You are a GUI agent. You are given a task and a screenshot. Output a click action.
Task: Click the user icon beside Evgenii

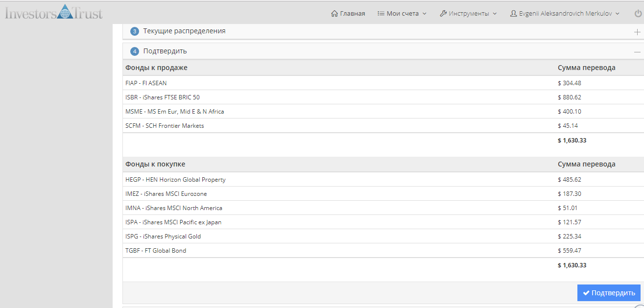tap(513, 13)
